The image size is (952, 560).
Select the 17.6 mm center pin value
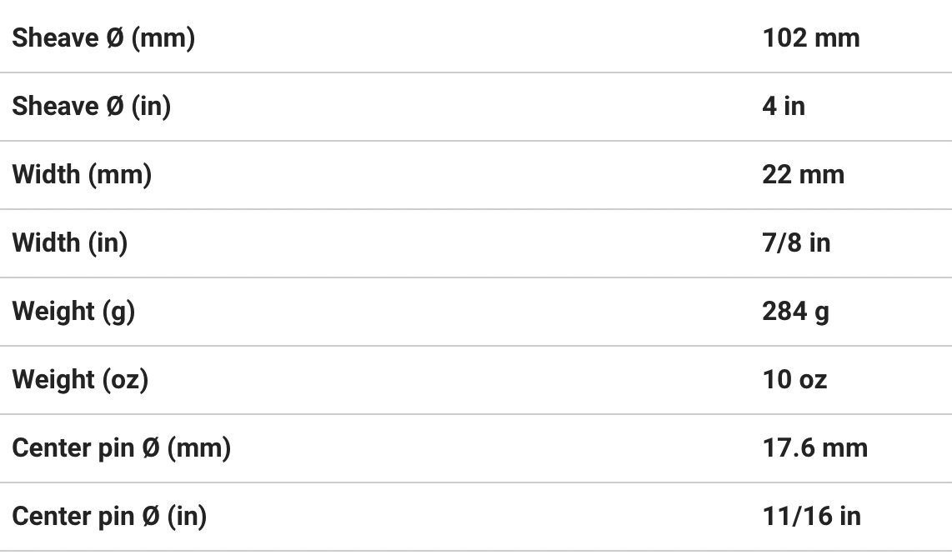point(814,448)
